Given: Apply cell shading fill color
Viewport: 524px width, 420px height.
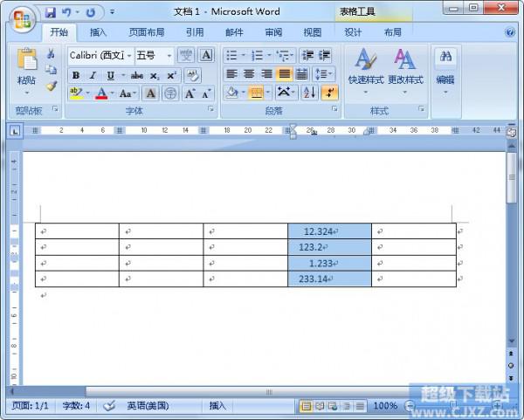Looking at the screenshot, I should (x=232, y=93).
